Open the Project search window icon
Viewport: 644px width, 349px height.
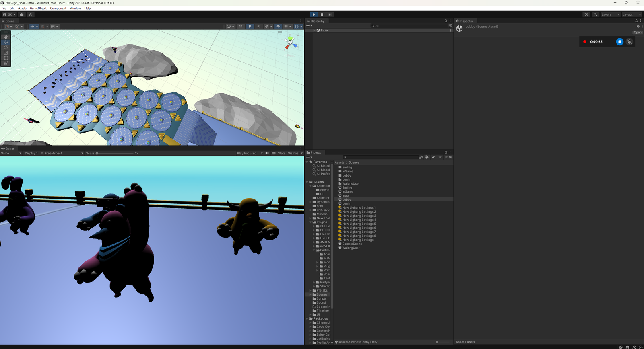pos(421,157)
